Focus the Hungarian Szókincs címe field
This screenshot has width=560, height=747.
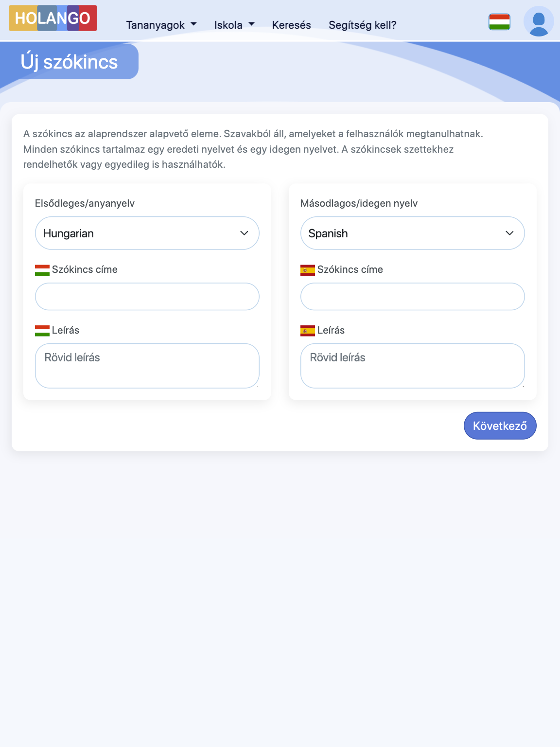tap(147, 297)
